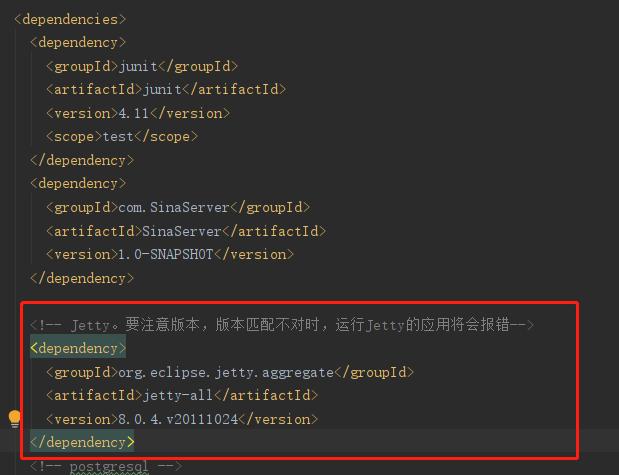Click the opening dependencies tag
Viewport: 619px width, 475px height.
coord(70,19)
